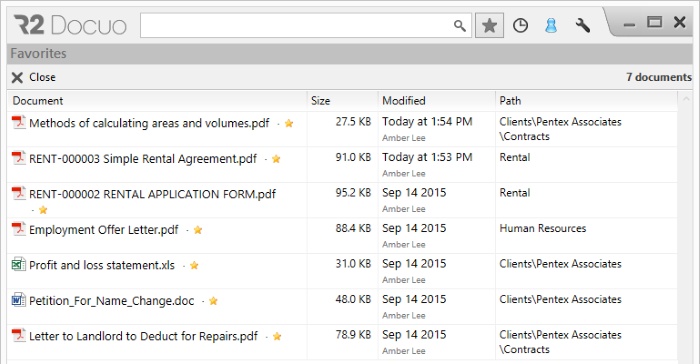Open settings wrench icon

click(x=583, y=25)
